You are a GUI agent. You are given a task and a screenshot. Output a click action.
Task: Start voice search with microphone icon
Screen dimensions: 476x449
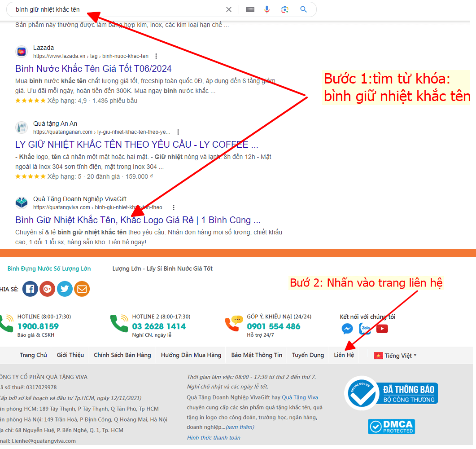267,9
